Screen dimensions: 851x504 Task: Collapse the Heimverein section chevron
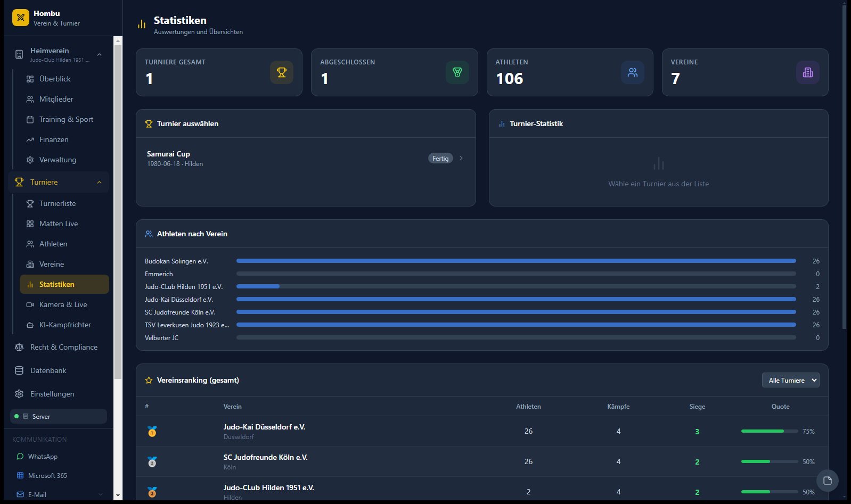click(100, 54)
